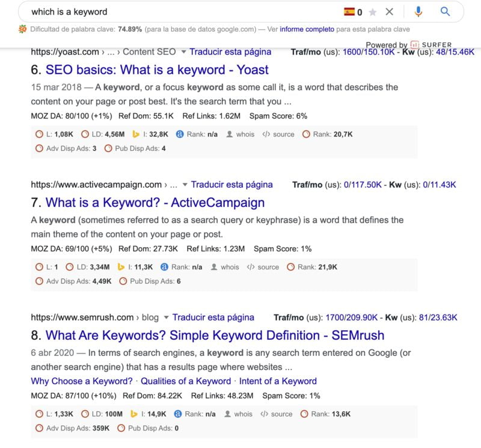Translate the Yoast result page
The width and height of the screenshot is (481, 448).
230,52
